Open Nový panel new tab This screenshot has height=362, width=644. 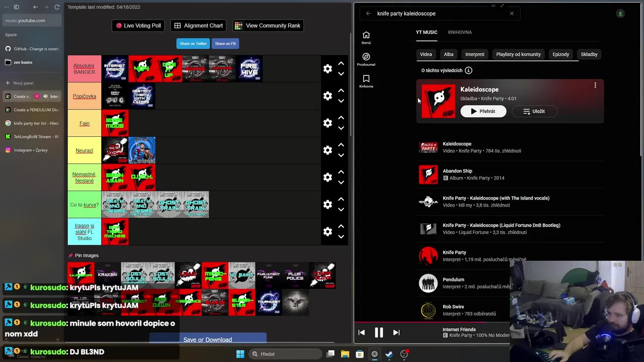point(32,83)
